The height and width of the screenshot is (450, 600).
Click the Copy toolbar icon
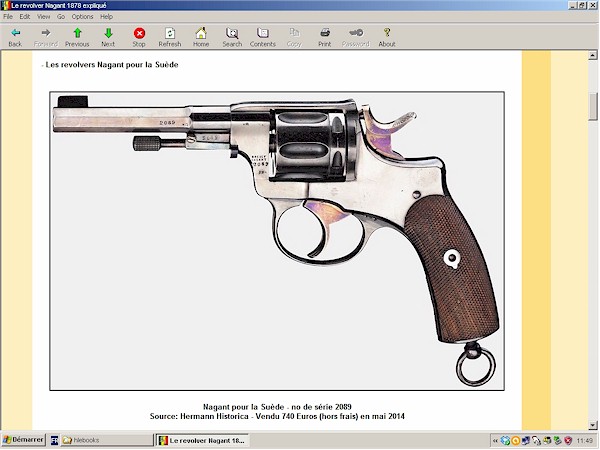pyautogui.click(x=294, y=38)
